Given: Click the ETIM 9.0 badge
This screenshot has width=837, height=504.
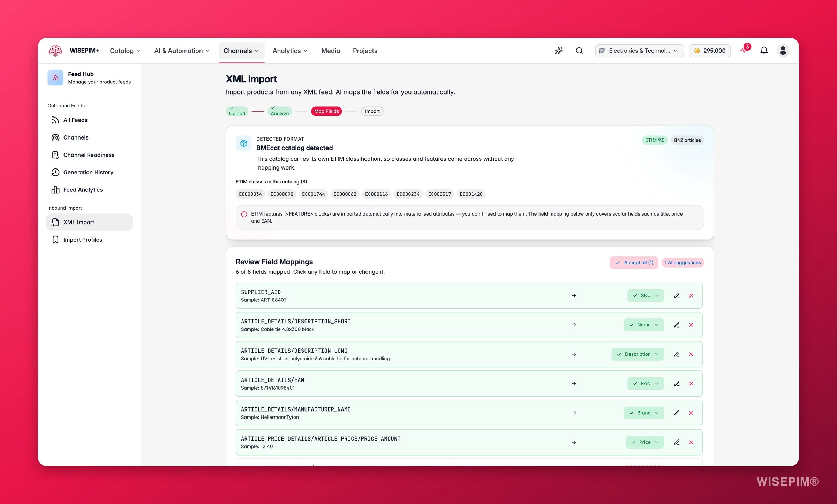Looking at the screenshot, I should coord(655,140).
